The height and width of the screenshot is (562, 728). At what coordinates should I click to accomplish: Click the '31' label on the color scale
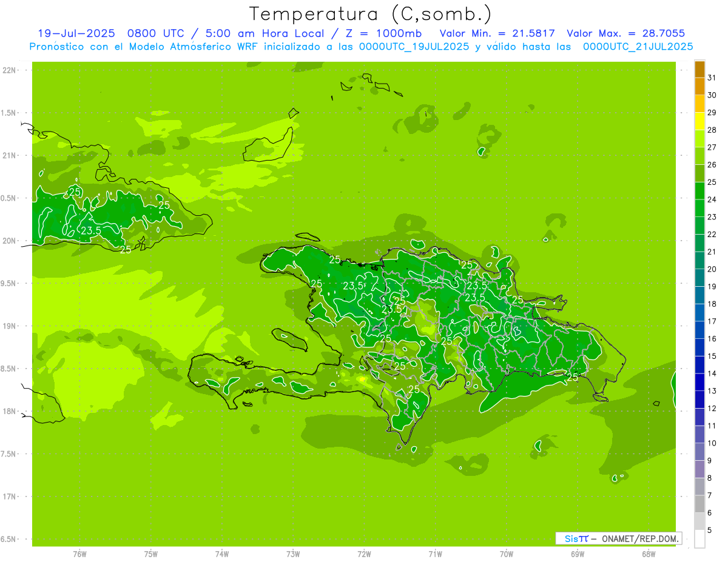coord(712,78)
